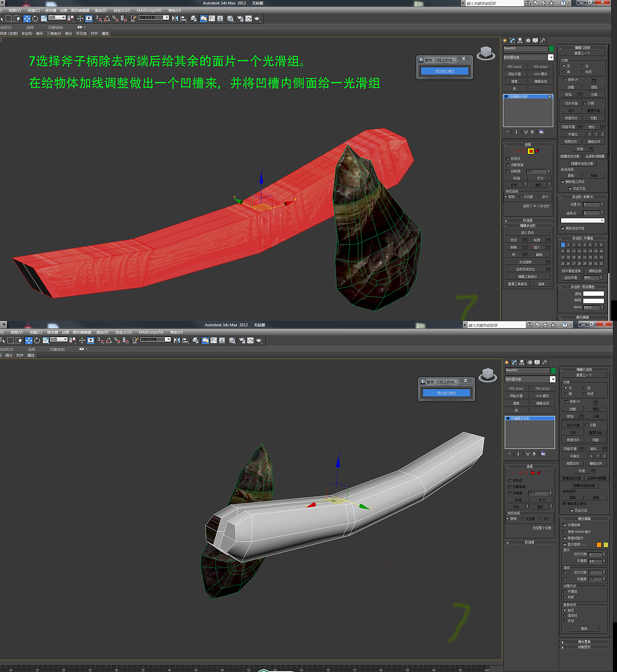
Task: Enable 按角度 checkbox in upper window
Action: click(508, 171)
